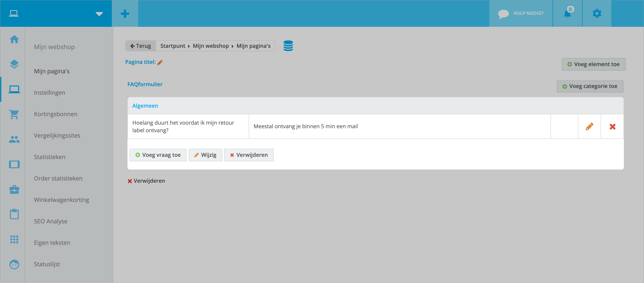Edit page title with pencil icon
Viewport: 644px width, 283px height.
[x=160, y=63]
